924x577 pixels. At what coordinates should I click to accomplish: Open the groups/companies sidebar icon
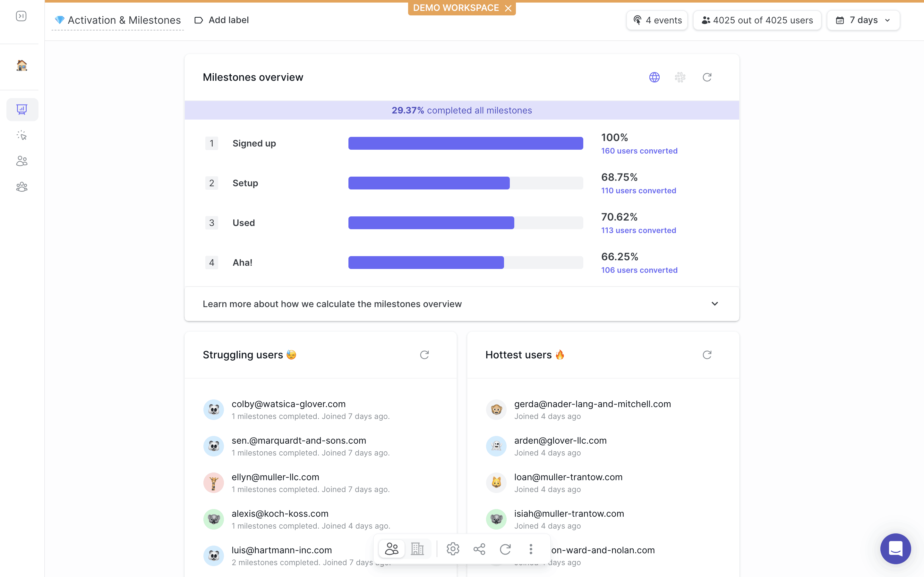point(22,187)
